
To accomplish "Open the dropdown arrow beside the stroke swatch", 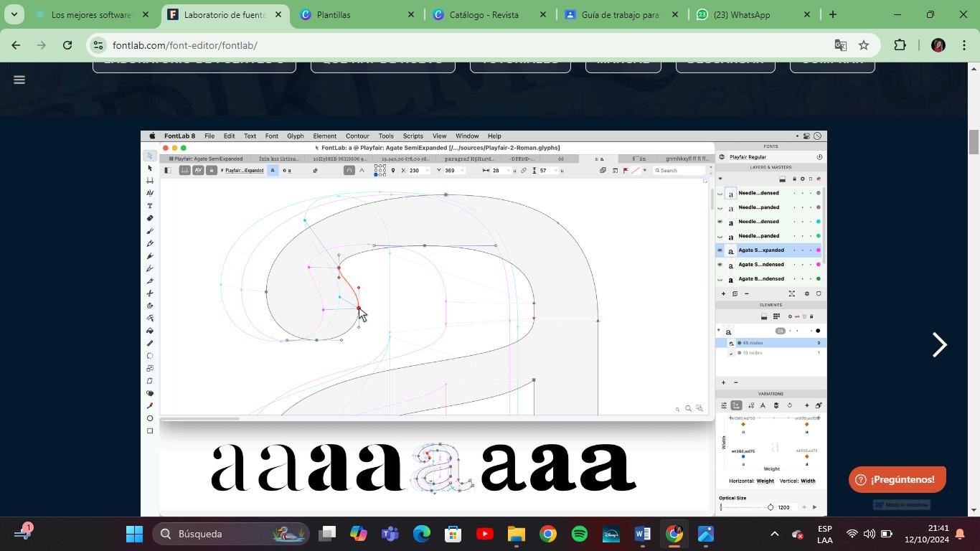I will [x=644, y=171].
